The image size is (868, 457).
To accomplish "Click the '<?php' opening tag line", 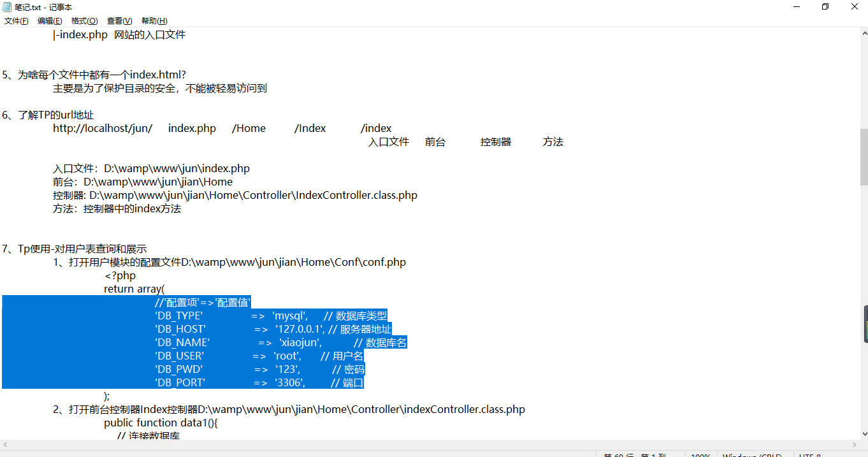I will (120, 275).
